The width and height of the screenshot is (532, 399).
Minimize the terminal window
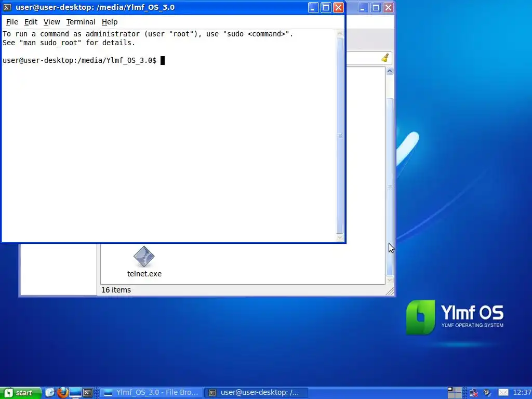pos(313,7)
